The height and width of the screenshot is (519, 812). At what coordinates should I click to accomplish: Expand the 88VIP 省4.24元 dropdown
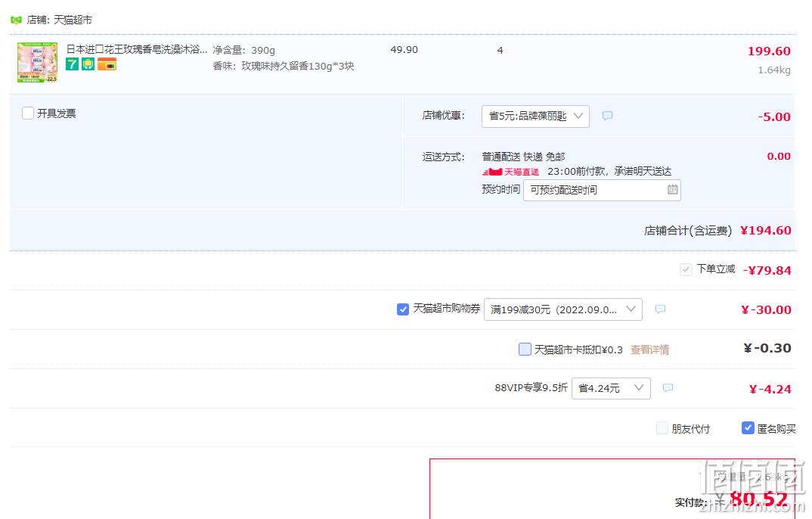(611, 388)
